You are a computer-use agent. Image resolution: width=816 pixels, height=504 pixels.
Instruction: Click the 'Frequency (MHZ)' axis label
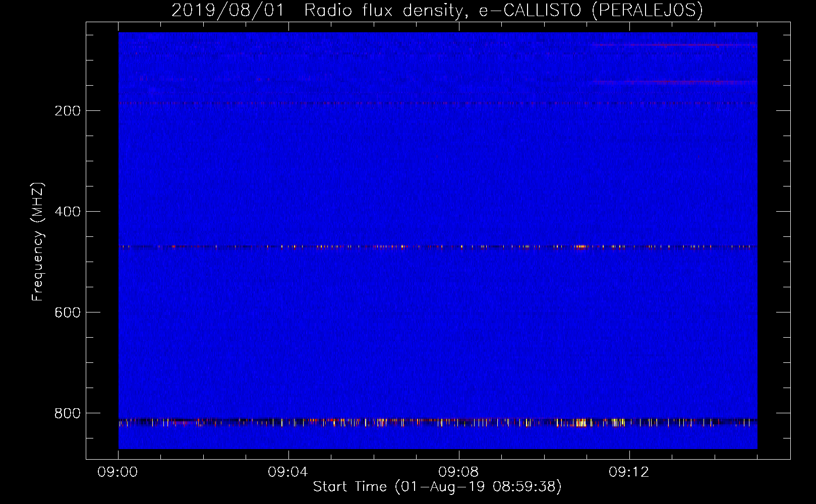point(38,241)
